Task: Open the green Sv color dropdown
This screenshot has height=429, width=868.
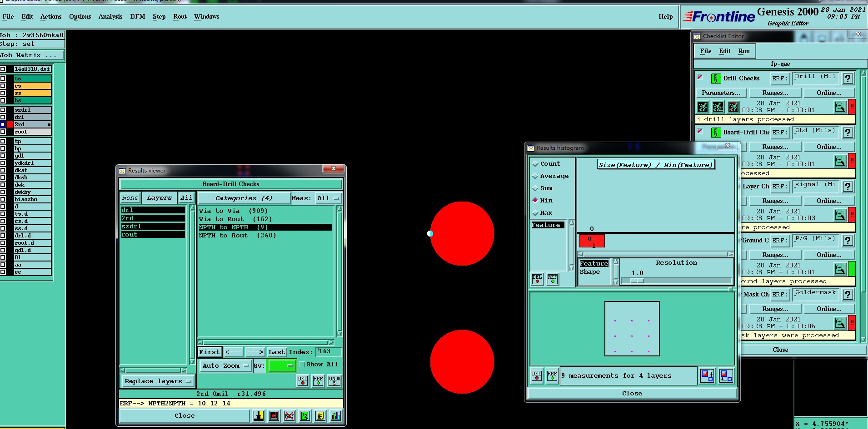Action: click(x=282, y=366)
